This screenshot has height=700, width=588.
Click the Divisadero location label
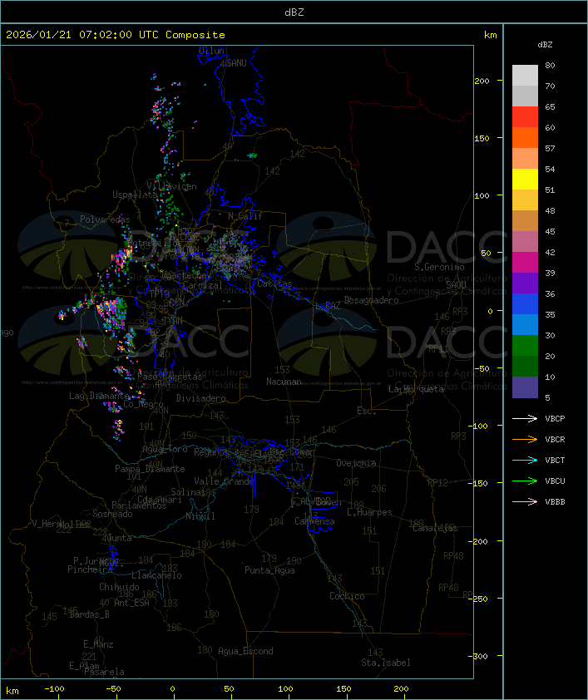(x=201, y=397)
